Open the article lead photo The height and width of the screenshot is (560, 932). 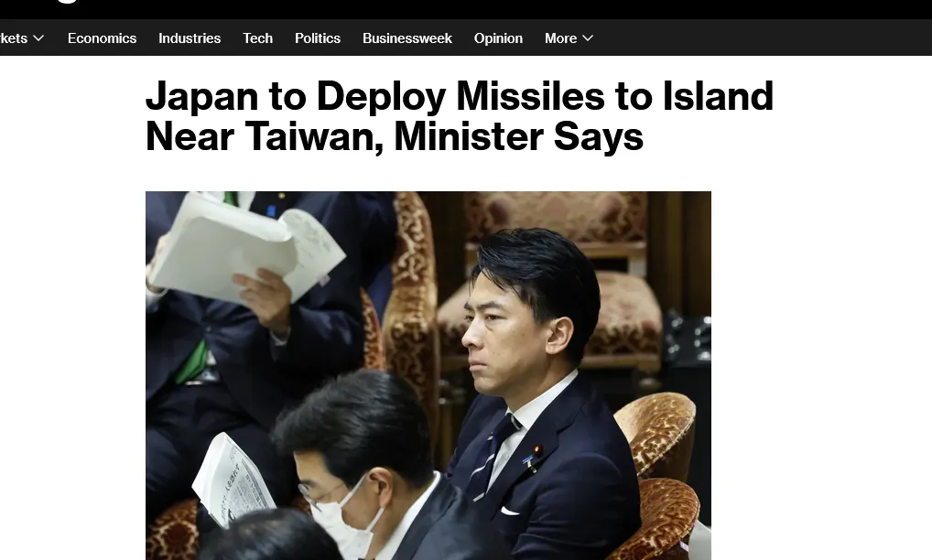(x=428, y=375)
